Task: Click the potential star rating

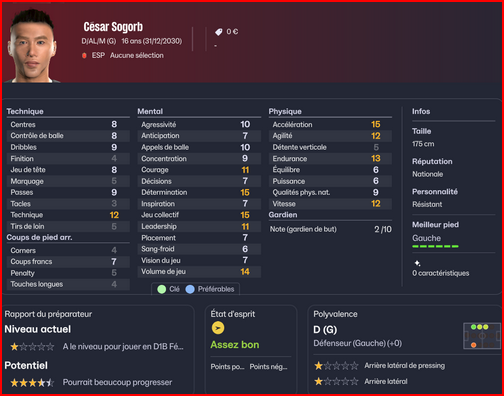Action: point(32,383)
